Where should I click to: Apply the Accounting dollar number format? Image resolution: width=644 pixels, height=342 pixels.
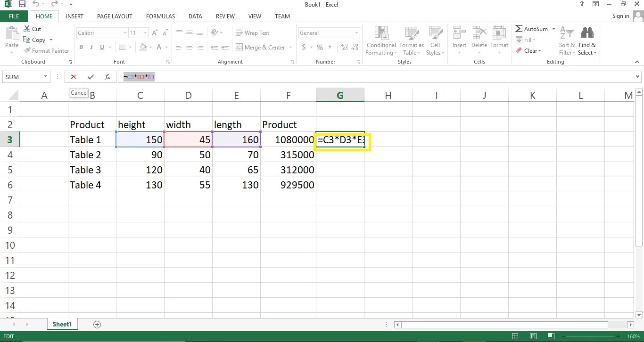(x=304, y=47)
